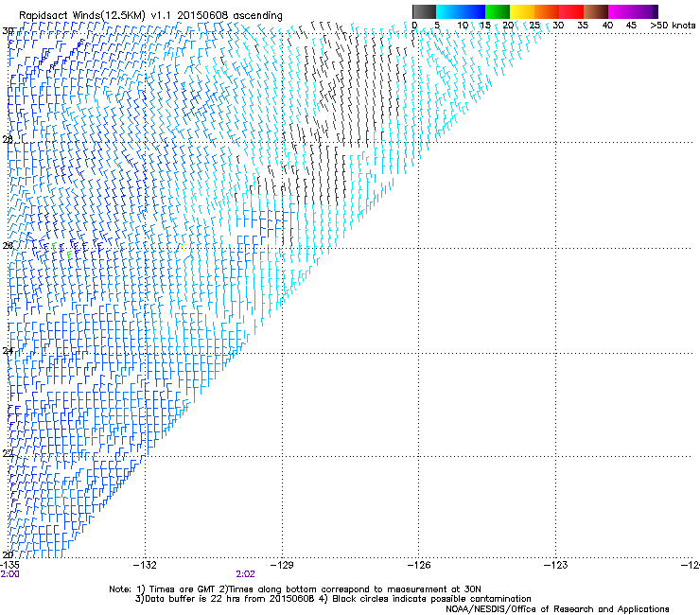The image size is (700, 615).
Task: Click the red 30-35 knots legend swatch
Action: tap(571, 11)
